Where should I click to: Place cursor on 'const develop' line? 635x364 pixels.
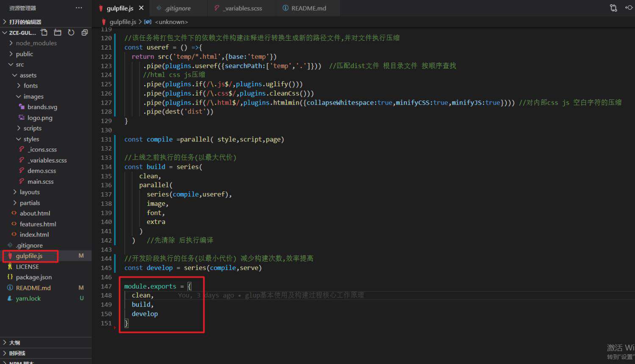(x=193, y=268)
